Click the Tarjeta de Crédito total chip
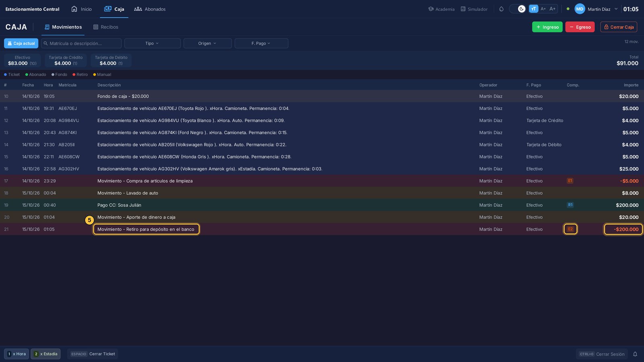 pyautogui.click(x=66, y=60)
